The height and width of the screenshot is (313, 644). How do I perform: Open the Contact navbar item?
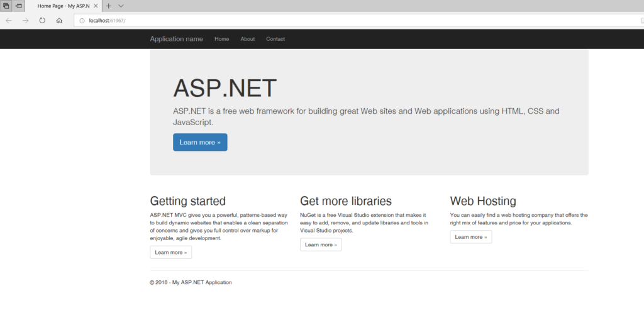click(x=275, y=39)
